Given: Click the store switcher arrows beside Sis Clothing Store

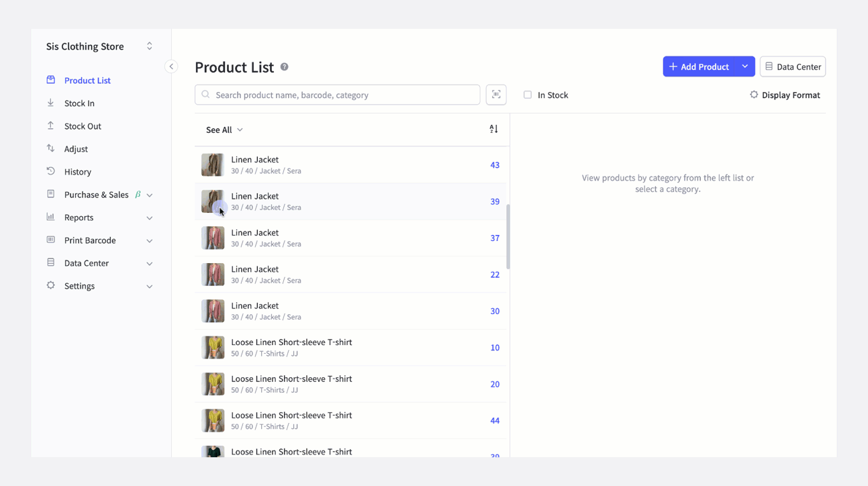Looking at the screenshot, I should [149, 46].
